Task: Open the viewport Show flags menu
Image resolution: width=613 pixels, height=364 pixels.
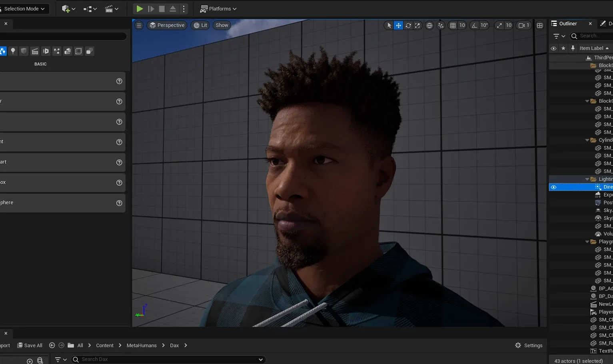Action: [x=222, y=25]
